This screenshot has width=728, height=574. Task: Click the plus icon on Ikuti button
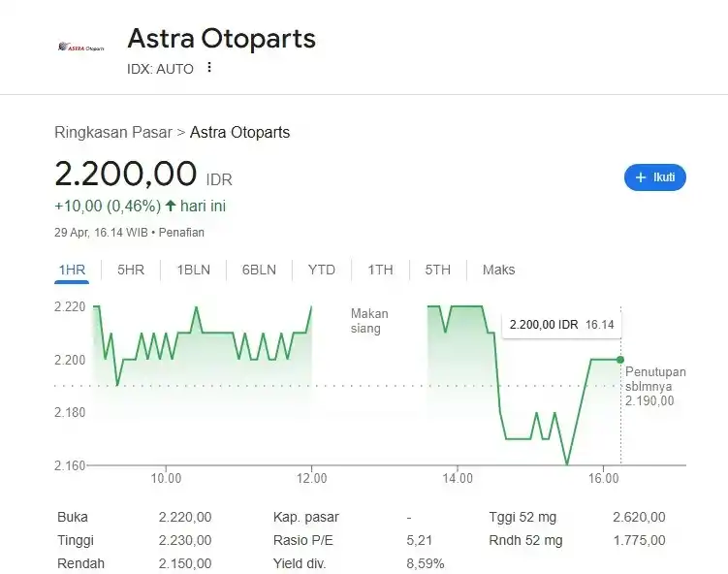click(x=640, y=177)
